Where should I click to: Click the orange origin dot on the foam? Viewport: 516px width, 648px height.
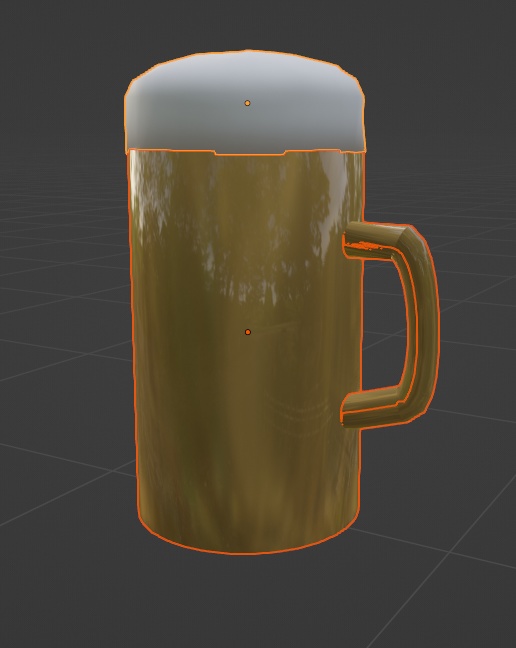(247, 103)
